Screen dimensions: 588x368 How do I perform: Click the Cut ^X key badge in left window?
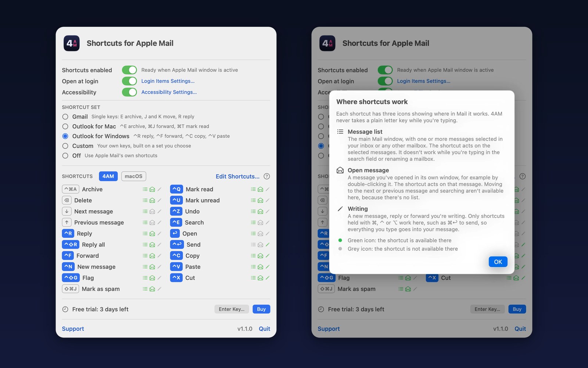[176, 277]
